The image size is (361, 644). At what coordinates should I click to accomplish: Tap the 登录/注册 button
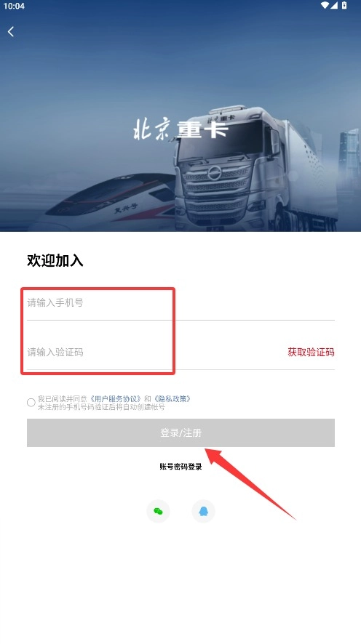tap(181, 432)
